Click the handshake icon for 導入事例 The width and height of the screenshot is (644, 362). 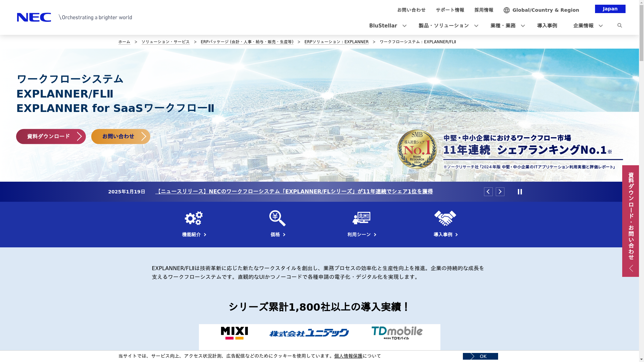(x=445, y=218)
